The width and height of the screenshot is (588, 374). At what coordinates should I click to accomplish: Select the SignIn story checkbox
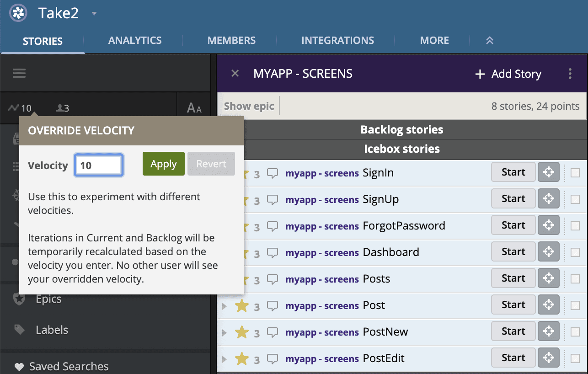tap(575, 173)
